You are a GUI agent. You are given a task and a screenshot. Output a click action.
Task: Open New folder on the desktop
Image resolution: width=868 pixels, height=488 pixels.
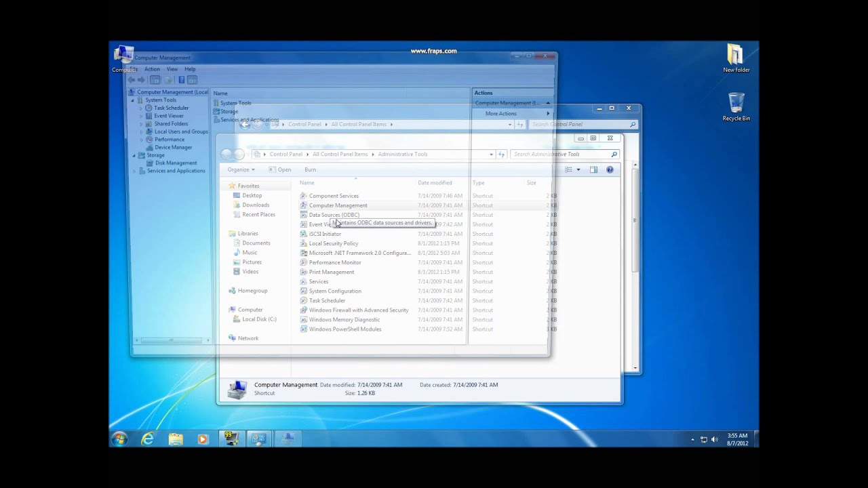736,58
